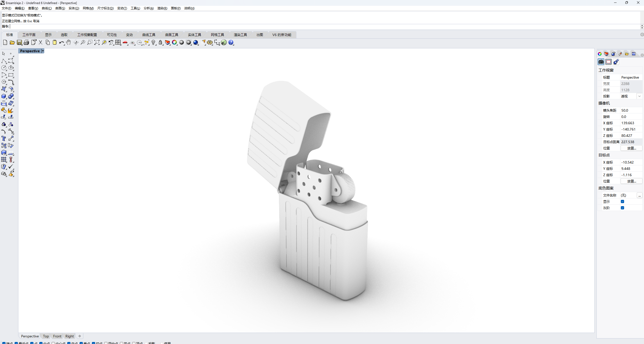Switch to the 实体工具 toolbar tab
644x344 pixels.
(x=194, y=35)
